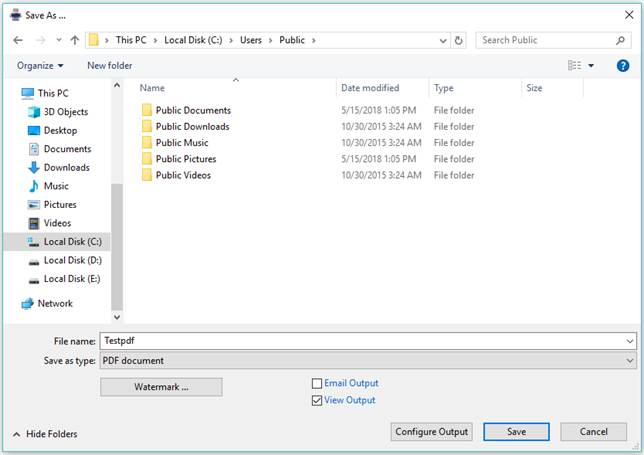Viewport: 644px width, 455px height.
Task: Select the Music icon in sidebar
Action: point(34,186)
